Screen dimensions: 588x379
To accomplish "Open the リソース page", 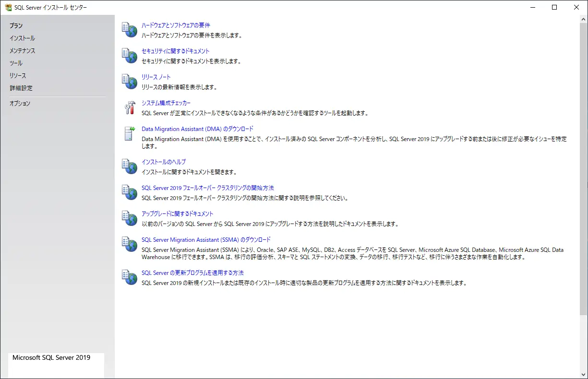I will (18, 76).
